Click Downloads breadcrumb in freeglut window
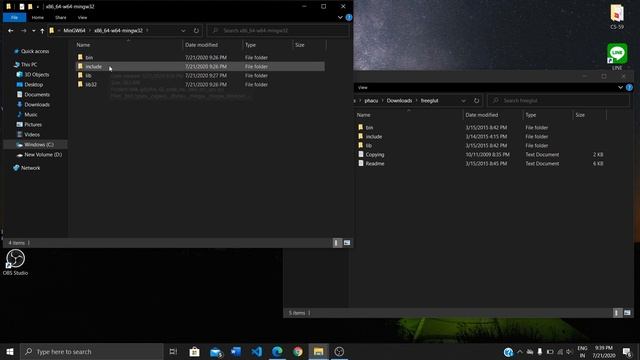640x360 pixels. tap(399, 101)
